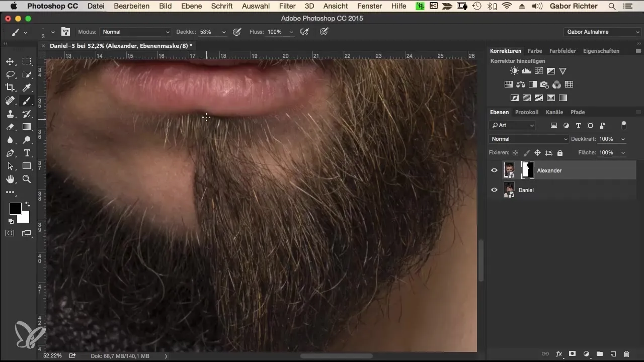Select the Hand tool
The image size is (644, 362).
pyautogui.click(x=10, y=179)
